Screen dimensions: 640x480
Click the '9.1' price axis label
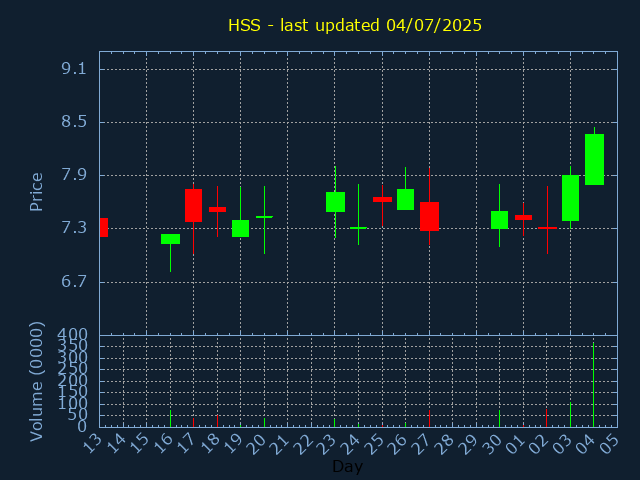point(74,69)
